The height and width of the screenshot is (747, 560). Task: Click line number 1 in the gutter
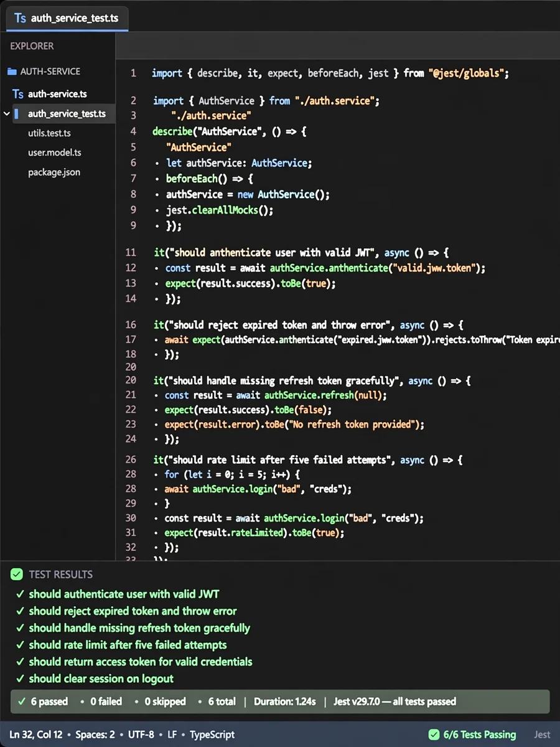[x=133, y=73]
